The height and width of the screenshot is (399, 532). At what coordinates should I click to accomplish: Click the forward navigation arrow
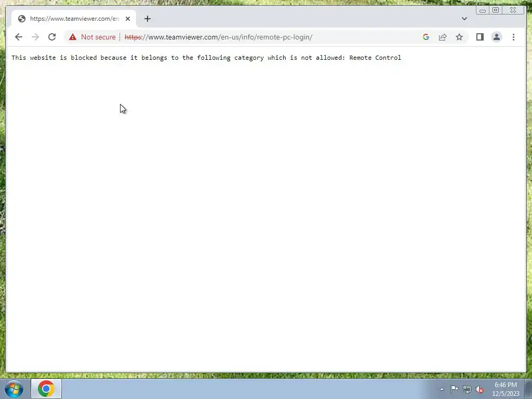35,37
